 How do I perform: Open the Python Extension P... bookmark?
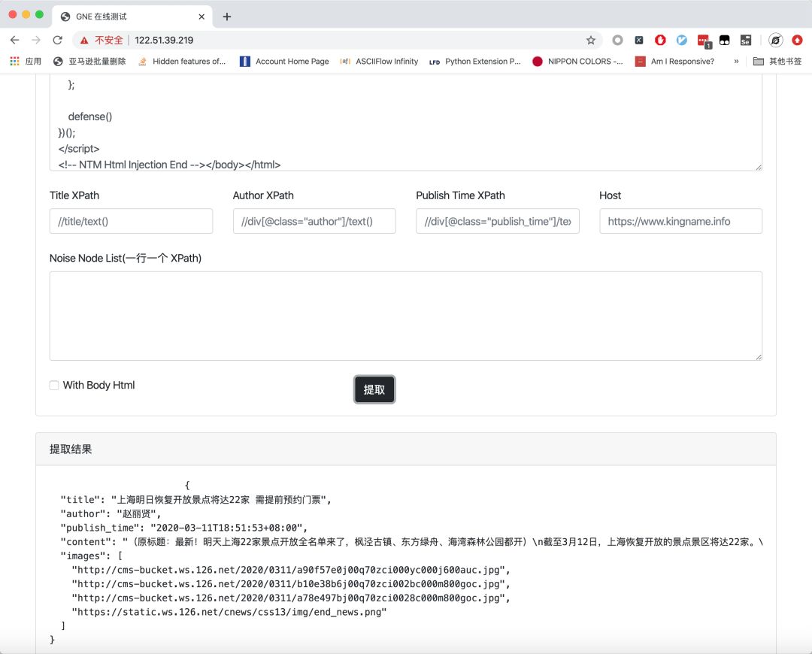(x=475, y=61)
